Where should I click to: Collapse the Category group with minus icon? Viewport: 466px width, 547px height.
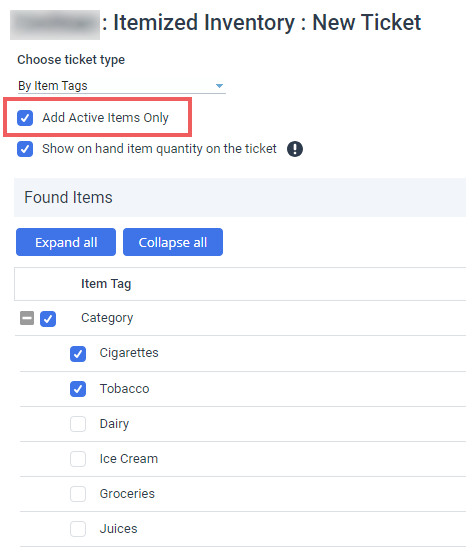(27, 318)
